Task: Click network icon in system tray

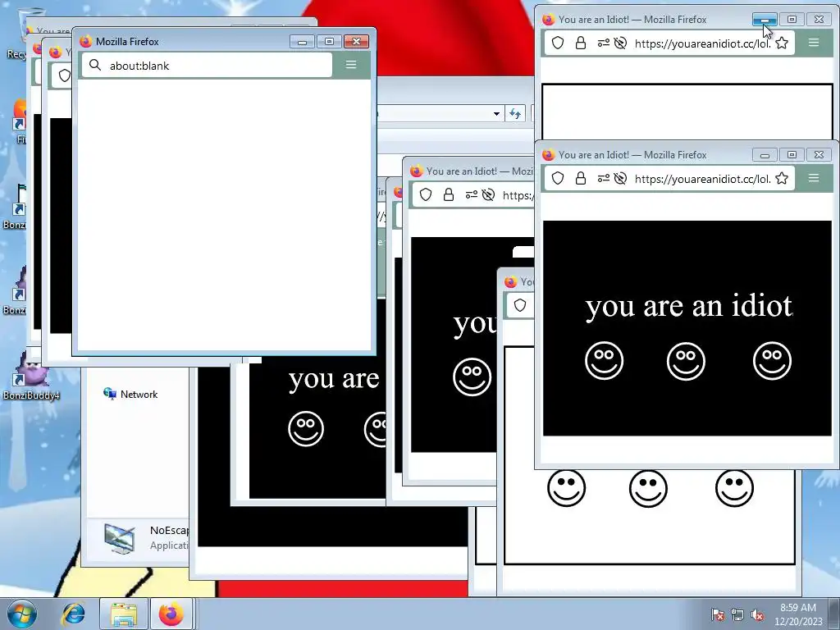Action: click(x=737, y=614)
